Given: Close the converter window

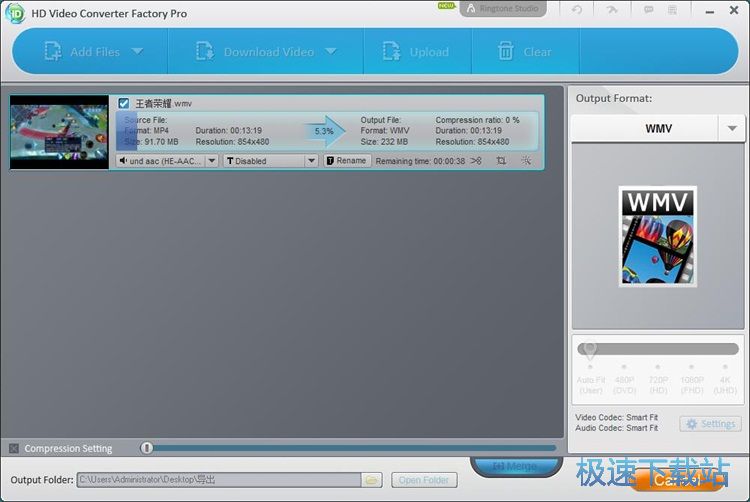Looking at the screenshot, I should coord(734,10).
